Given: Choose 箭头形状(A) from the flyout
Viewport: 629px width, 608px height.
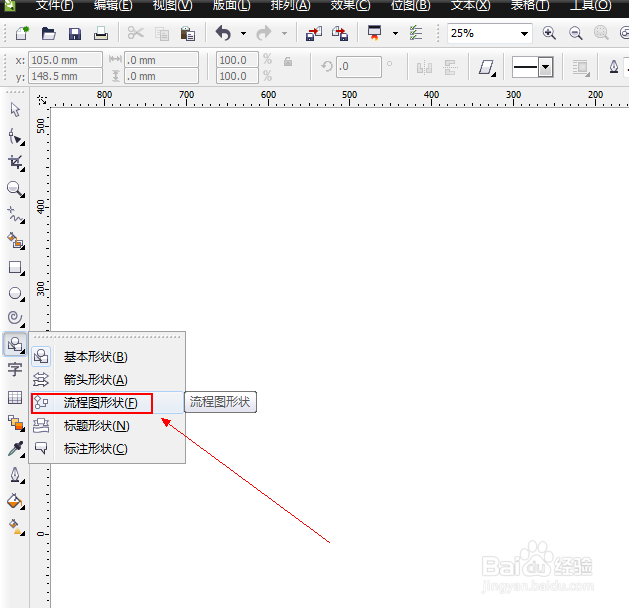Looking at the screenshot, I should click(x=108, y=379).
